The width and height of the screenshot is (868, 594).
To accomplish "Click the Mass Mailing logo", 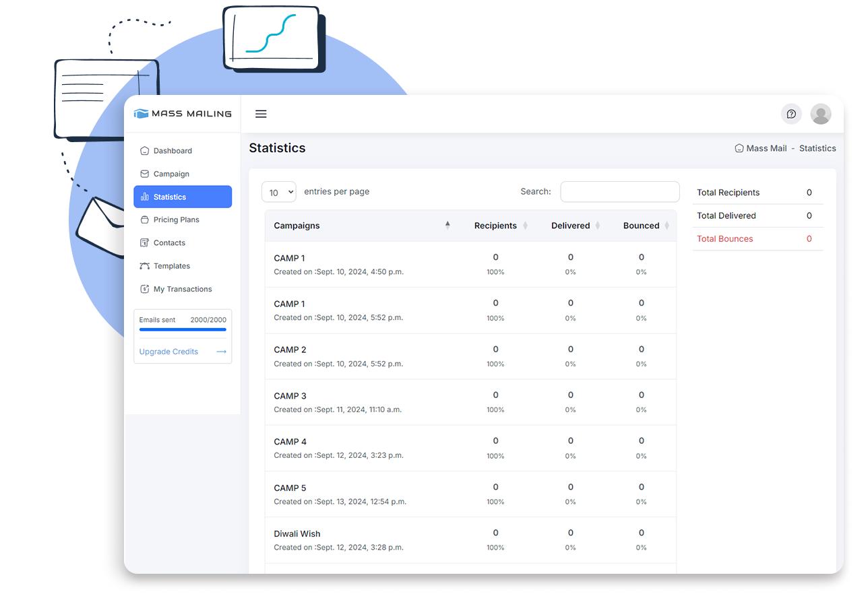I will [183, 114].
